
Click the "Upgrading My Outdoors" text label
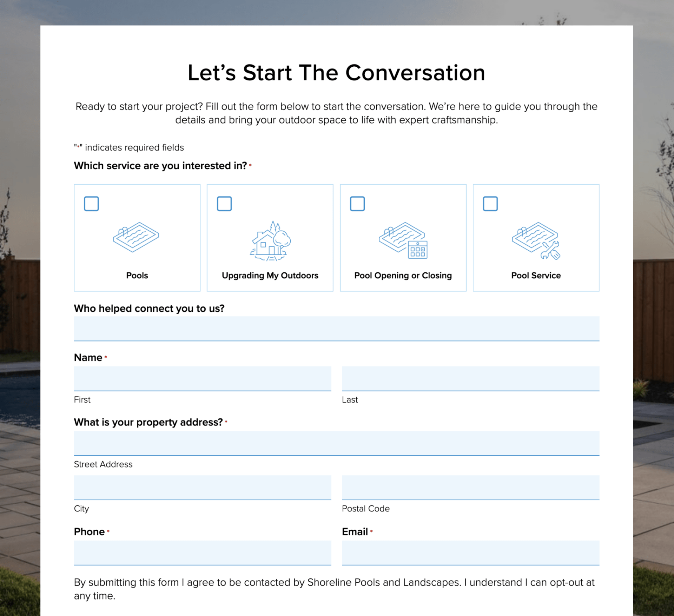(270, 276)
